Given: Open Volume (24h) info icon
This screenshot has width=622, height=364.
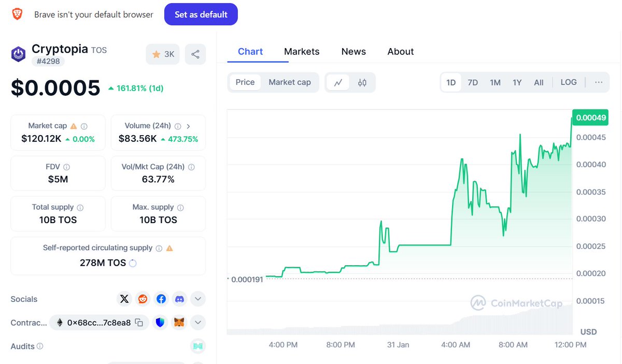Looking at the screenshot, I should tap(178, 126).
